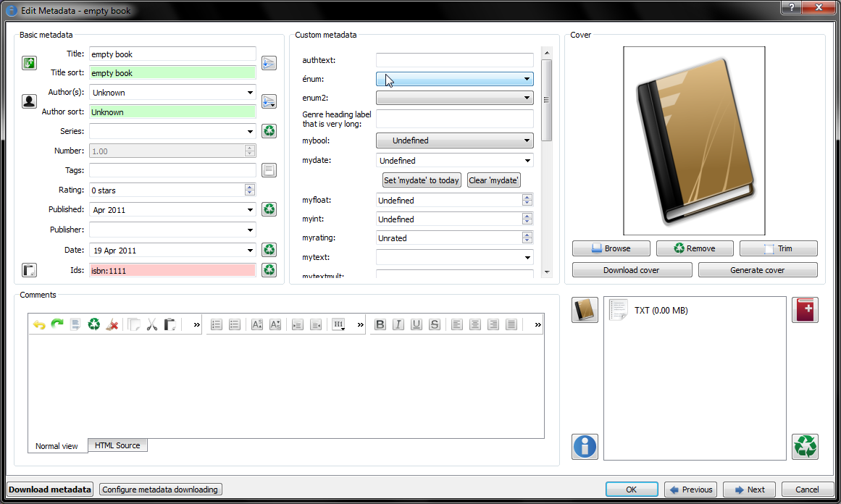Click Download metadata
Viewport: 841px width, 504px height.
tap(50, 489)
